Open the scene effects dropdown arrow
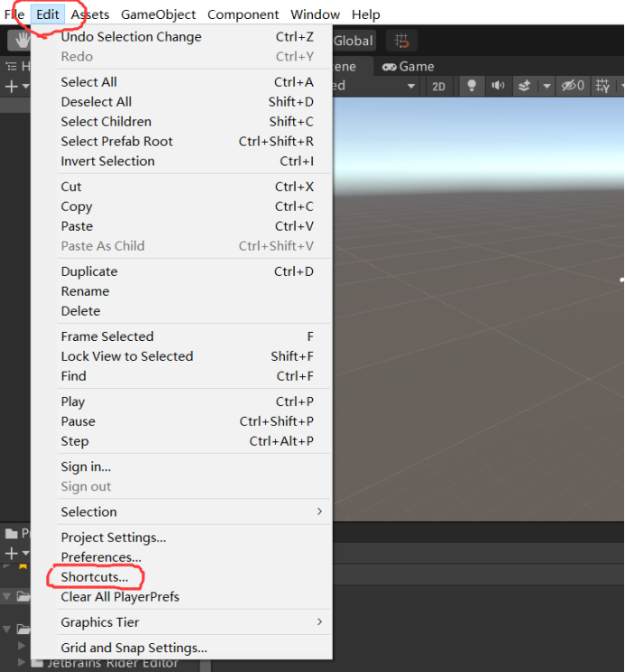This screenshot has height=672, width=625. pos(547,87)
